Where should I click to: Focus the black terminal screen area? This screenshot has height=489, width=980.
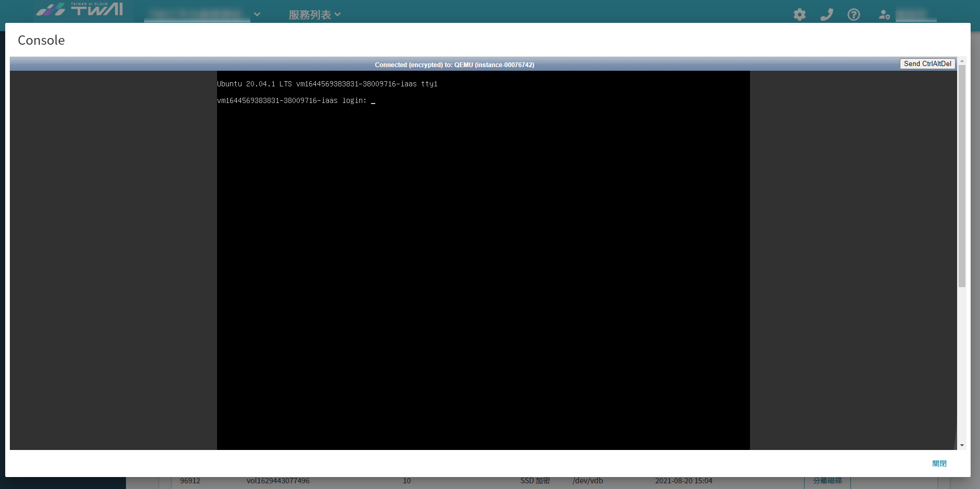click(483, 260)
